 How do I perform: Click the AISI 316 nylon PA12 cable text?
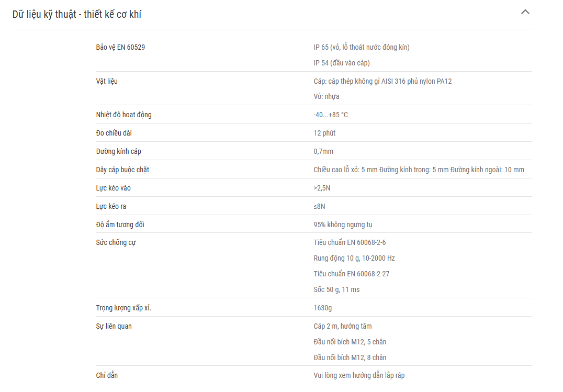[x=382, y=81]
